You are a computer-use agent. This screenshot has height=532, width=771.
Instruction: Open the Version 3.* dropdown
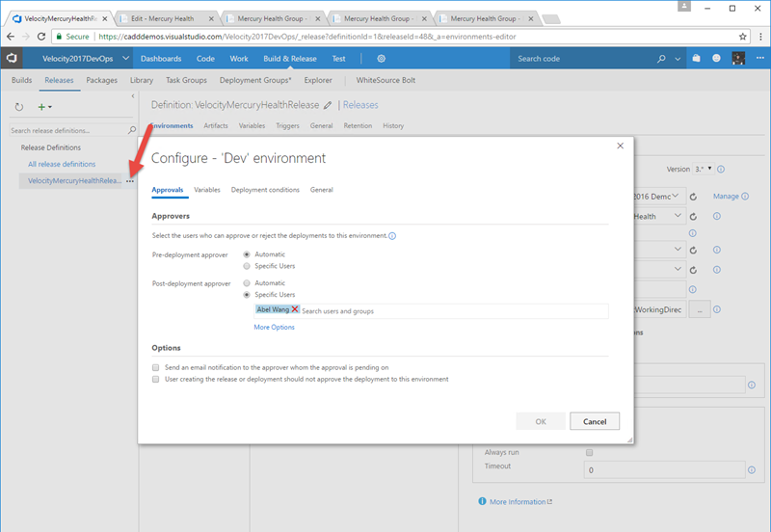pyautogui.click(x=704, y=169)
